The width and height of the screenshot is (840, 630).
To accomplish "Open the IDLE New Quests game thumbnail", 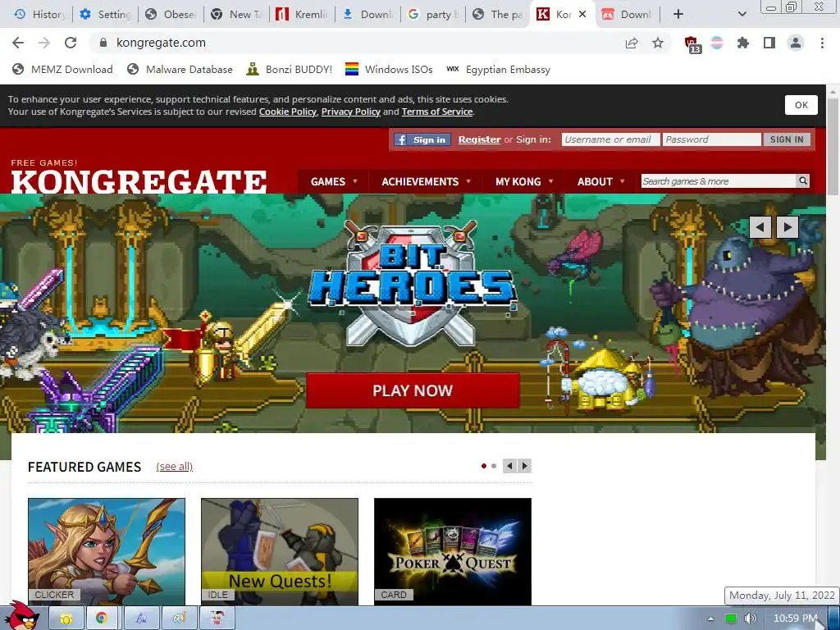I will 280,552.
